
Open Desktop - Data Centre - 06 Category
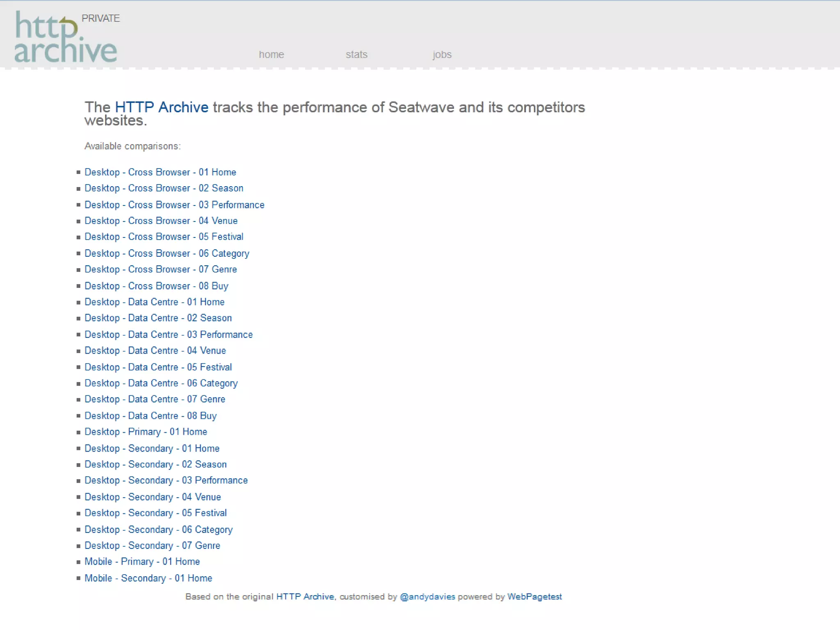point(161,383)
